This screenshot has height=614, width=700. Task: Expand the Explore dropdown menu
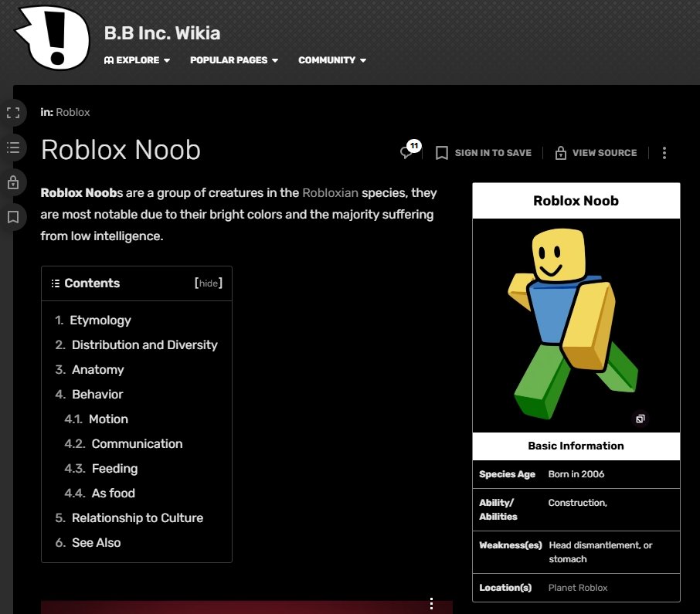pyautogui.click(x=137, y=60)
